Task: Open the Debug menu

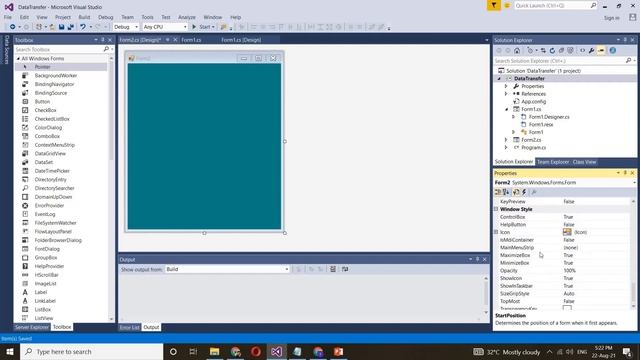Action: [x=106, y=17]
